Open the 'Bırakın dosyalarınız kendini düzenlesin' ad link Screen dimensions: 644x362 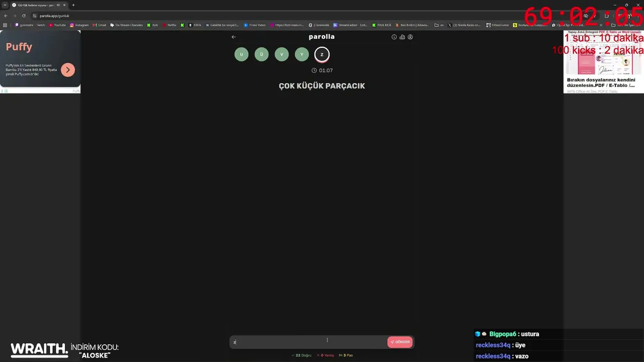(x=601, y=82)
